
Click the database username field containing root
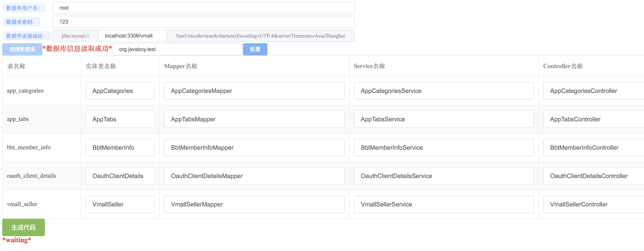(x=203, y=8)
